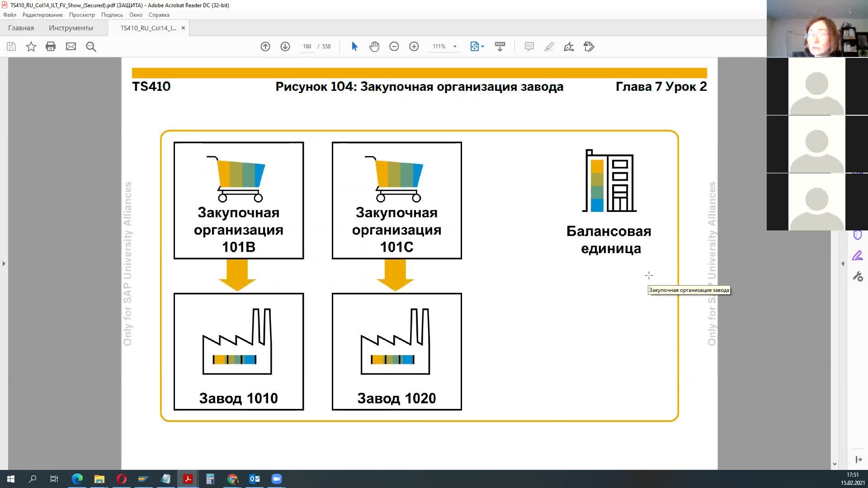Open Windows Start menu
The width and height of the screenshot is (868, 488).
click(11, 479)
